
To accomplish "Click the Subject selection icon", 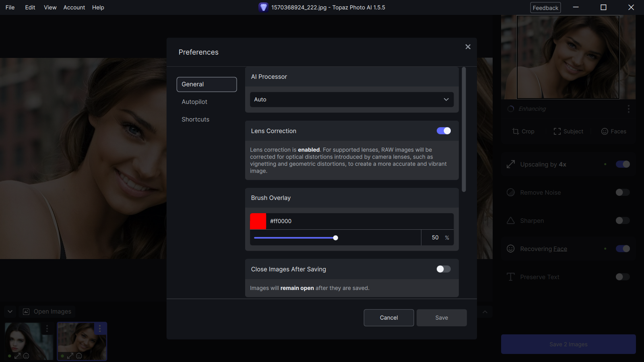I will click(x=557, y=132).
